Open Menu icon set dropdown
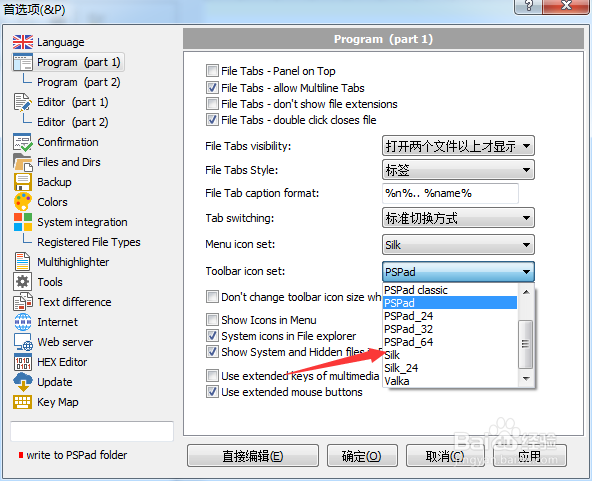Image resolution: width=592 pixels, height=481 pixels. [x=458, y=245]
